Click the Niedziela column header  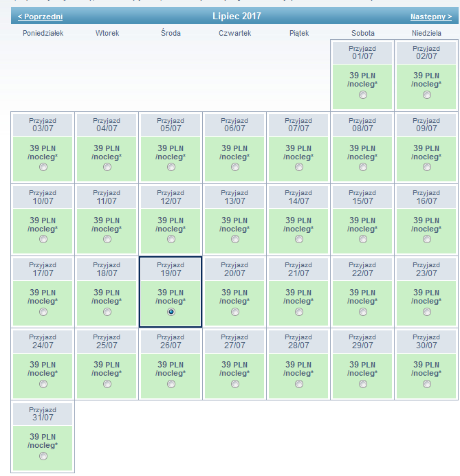click(x=426, y=33)
